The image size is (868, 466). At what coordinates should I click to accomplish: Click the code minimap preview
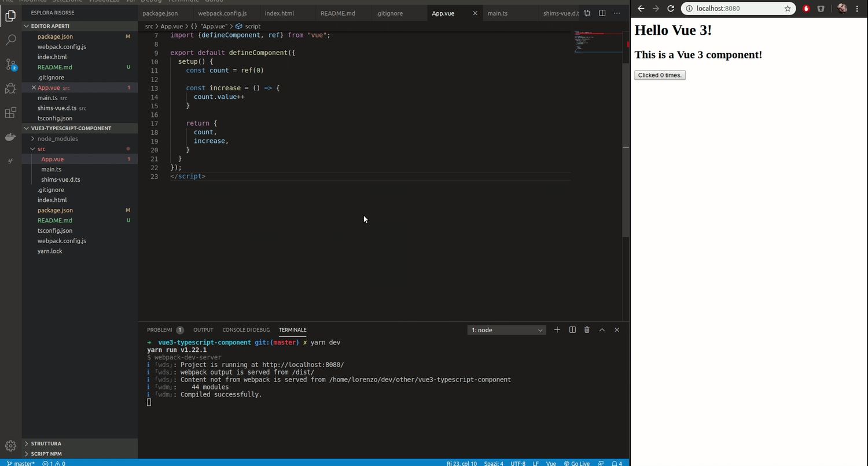(598, 42)
